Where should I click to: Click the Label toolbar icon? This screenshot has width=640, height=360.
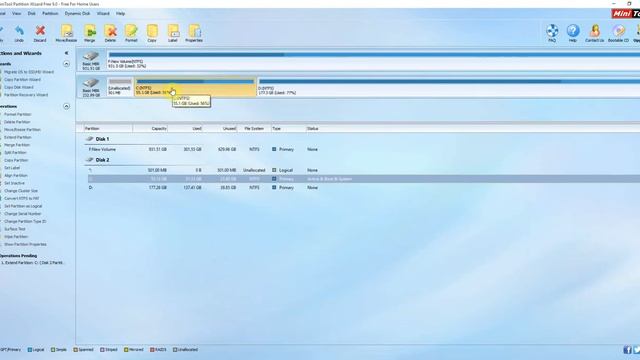pos(173,33)
